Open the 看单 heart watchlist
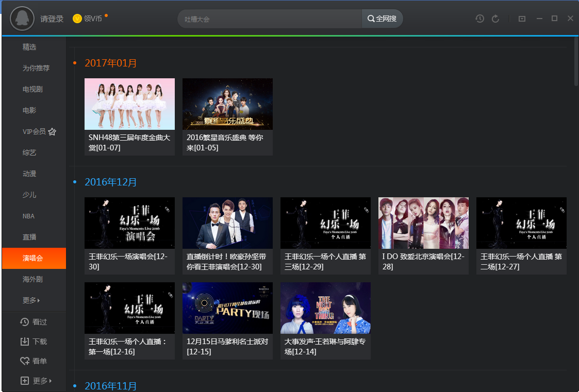The image size is (579, 392). (x=34, y=361)
